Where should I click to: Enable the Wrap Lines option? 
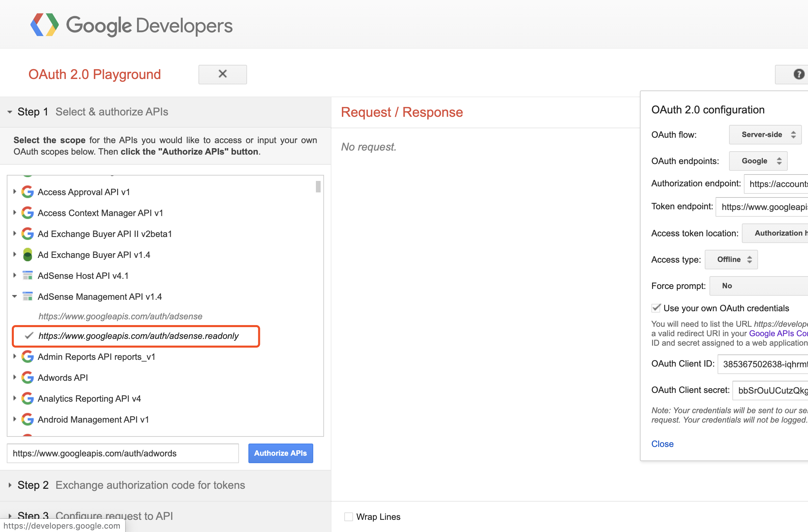point(348,516)
